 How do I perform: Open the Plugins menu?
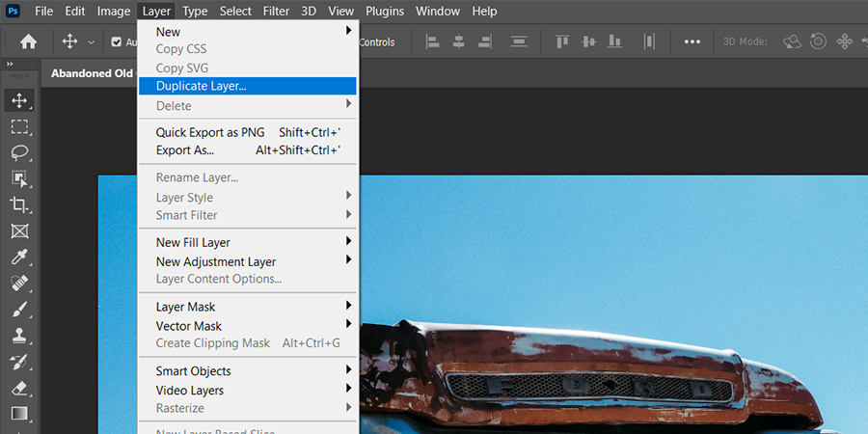tap(385, 11)
